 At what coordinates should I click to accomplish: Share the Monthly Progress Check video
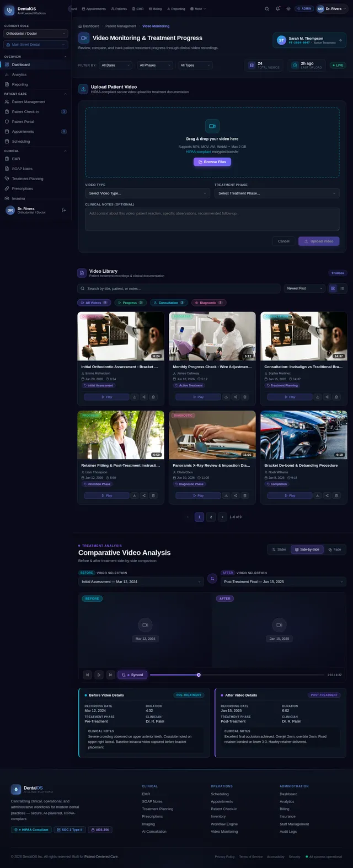point(236,397)
